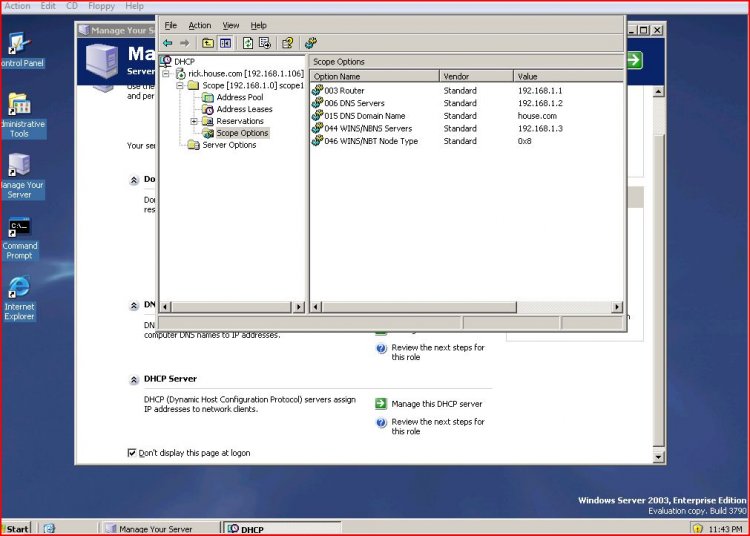Image resolution: width=750 pixels, height=536 pixels.
Task: Click the value "192.168.1.3"
Action: (540, 129)
